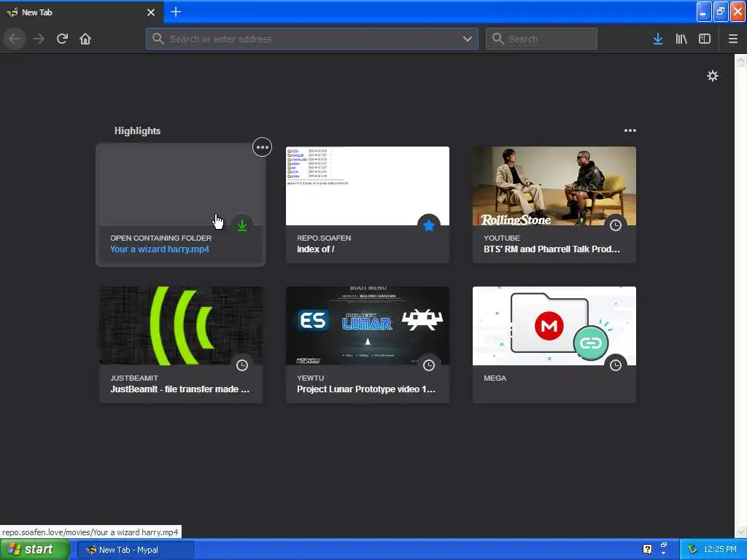Open the hamburger application menu
747x560 pixels.
point(732,39)
